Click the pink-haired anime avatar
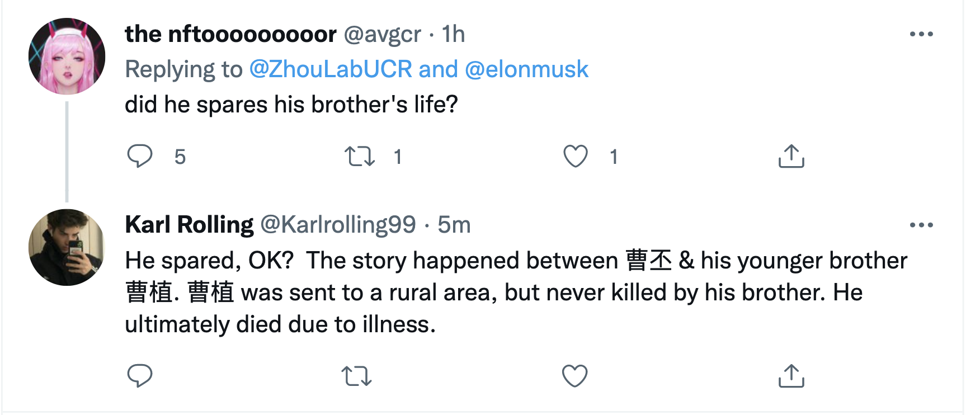The width and height of the screenshot is (980, 415). (x=67, y=56)
